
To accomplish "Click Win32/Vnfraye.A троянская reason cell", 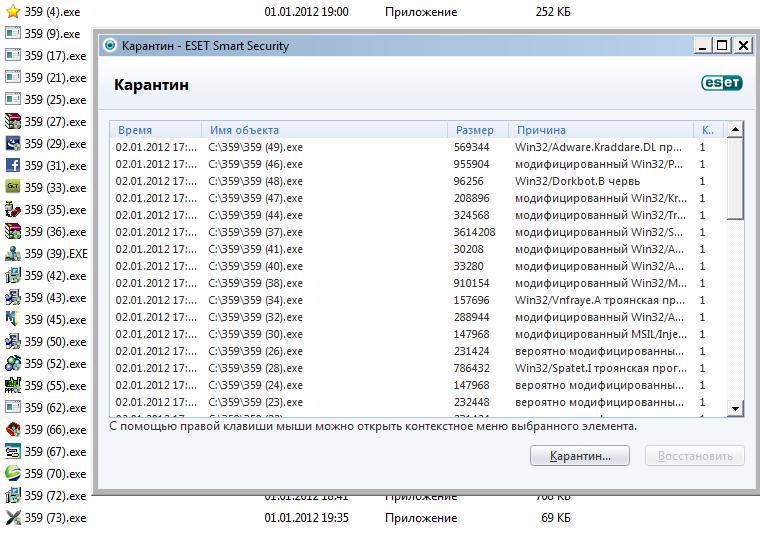I will 600,300.
